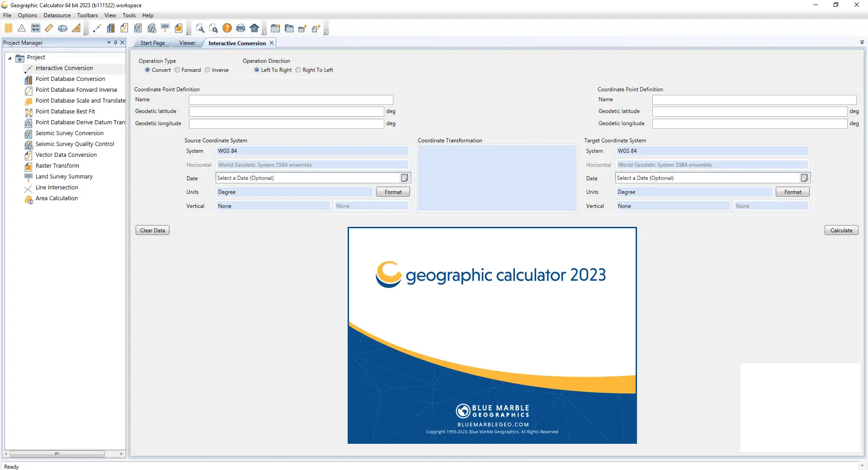Select the Forward operation type
The width and height of the screenshot is (868, 470).
(177, 70)
